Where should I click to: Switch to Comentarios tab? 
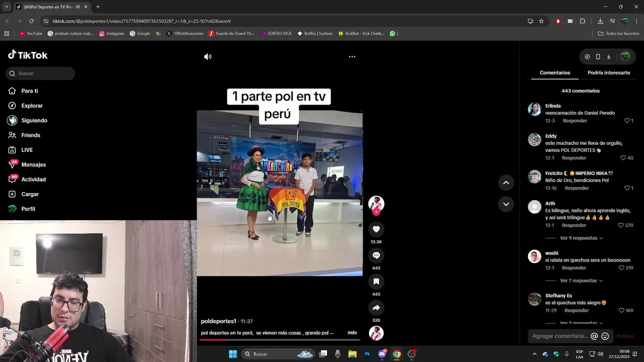[555, 73]
